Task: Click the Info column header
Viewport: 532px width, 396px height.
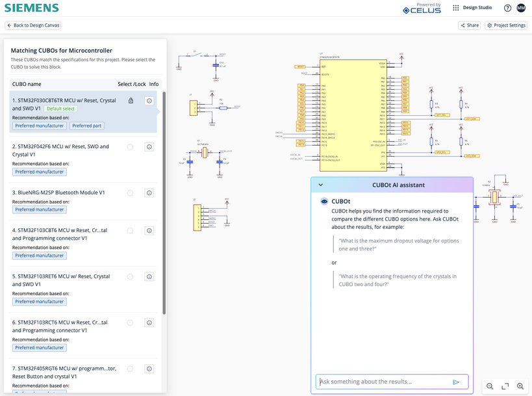Action: 154,85
